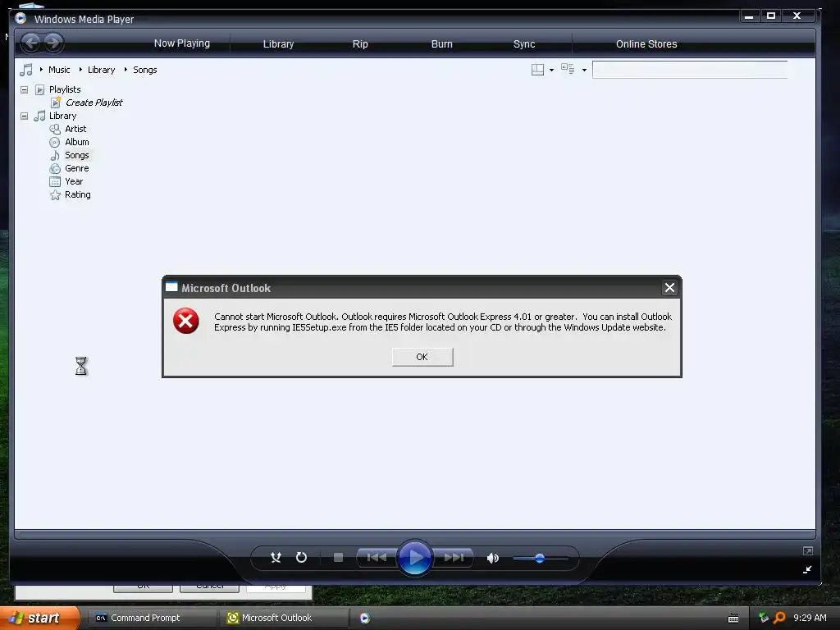Expand the arrow before Songs breadcrumb
Viewport: 840px width, 630px height.
click(x=126, y=69)
